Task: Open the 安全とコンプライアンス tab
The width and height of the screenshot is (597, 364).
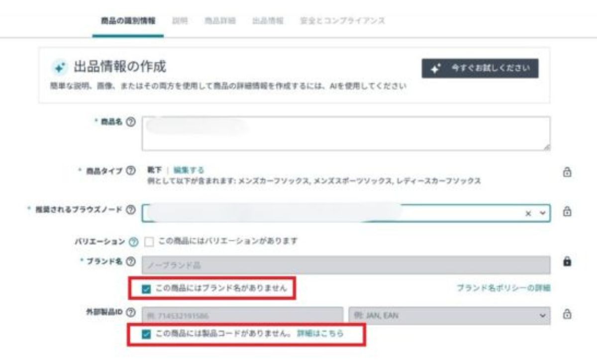Action: click(x=342, y=21)
